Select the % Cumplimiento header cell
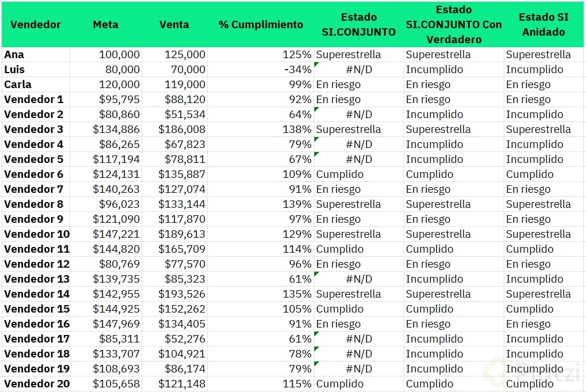Screen dimensions: 586x392 (x=260, y=25)
